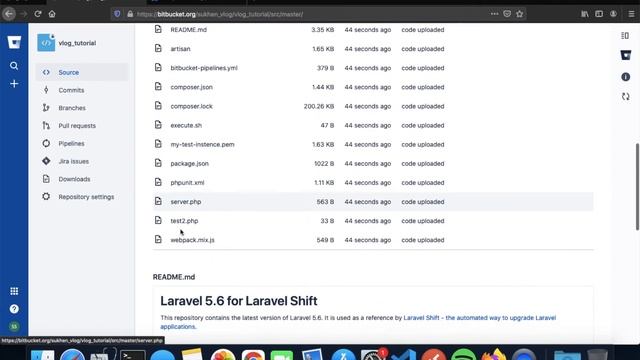Click the '200.26 KB' size of composer.lock
This screenshot has height=360, width=640.
(319, 106)
